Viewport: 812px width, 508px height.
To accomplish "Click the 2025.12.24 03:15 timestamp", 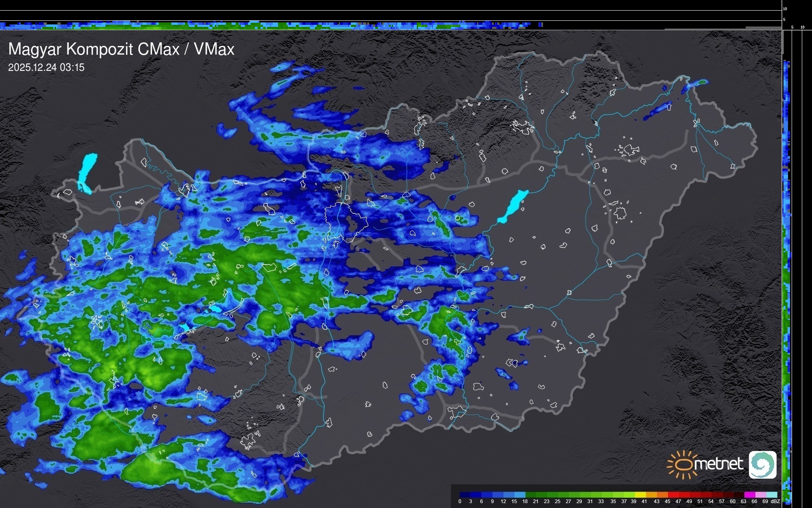I will click(x=46, y=68).
